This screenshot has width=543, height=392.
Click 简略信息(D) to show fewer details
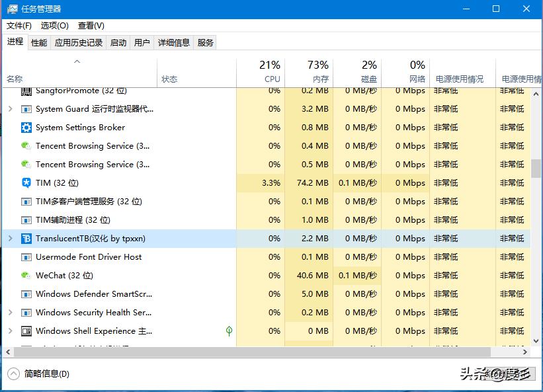(x=47, y=373)
